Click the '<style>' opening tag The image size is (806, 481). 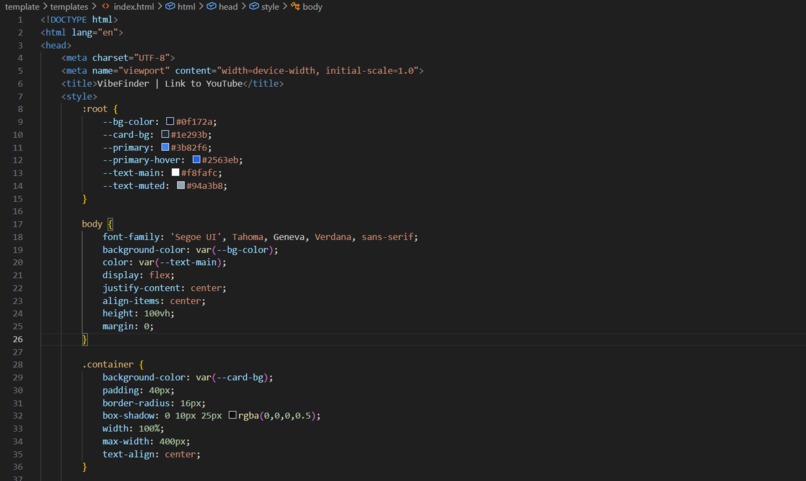(x=79, y=96)
